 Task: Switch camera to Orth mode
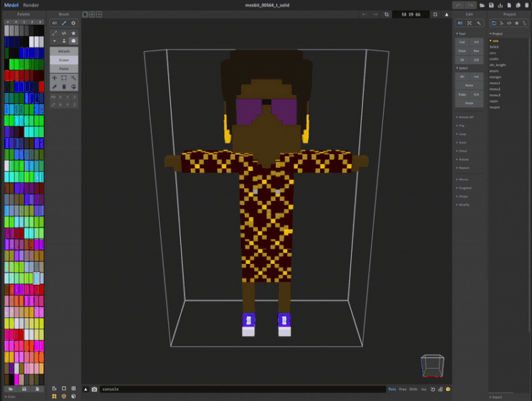tap(414, 389)
